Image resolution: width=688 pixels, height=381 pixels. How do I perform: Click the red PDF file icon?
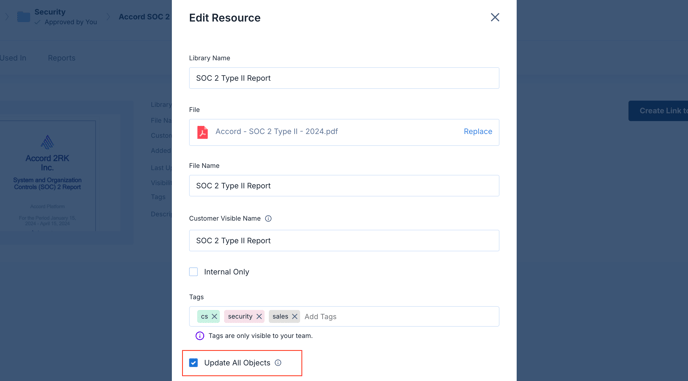pyautogui.click(x=202, y=132)
